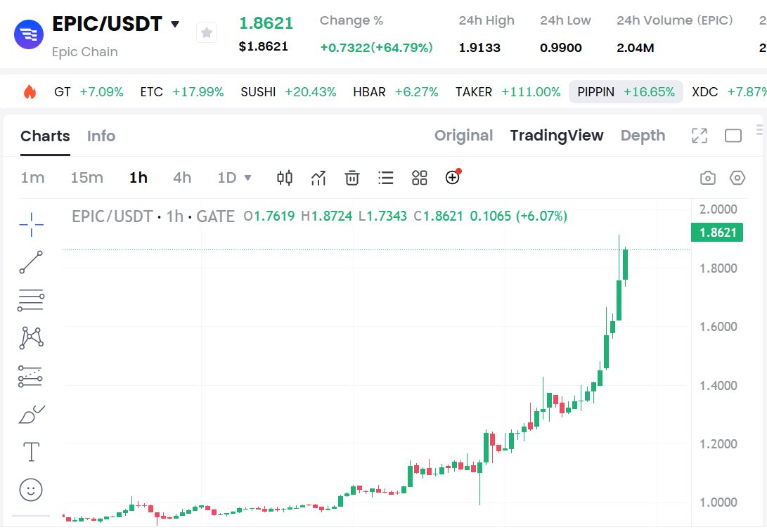
Task: Open chart settings hexagon icon
Action: pyautogui.click(x=737, y=178)
